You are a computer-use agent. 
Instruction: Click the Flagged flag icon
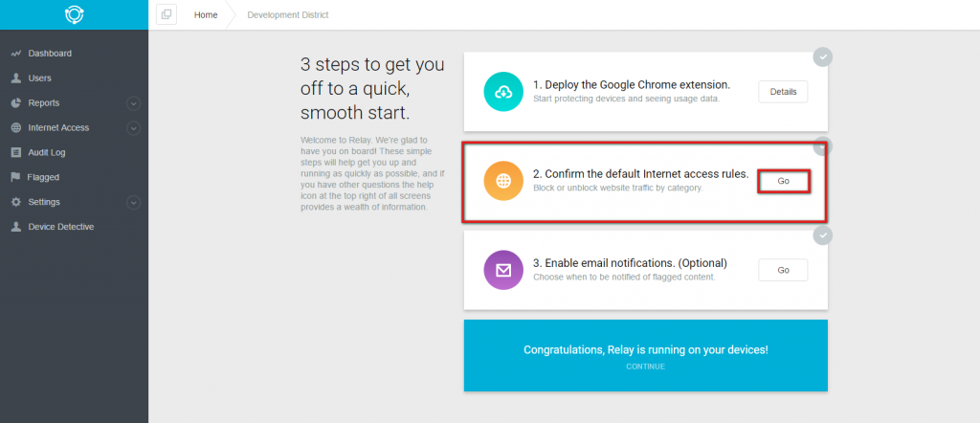coord(15,177)
